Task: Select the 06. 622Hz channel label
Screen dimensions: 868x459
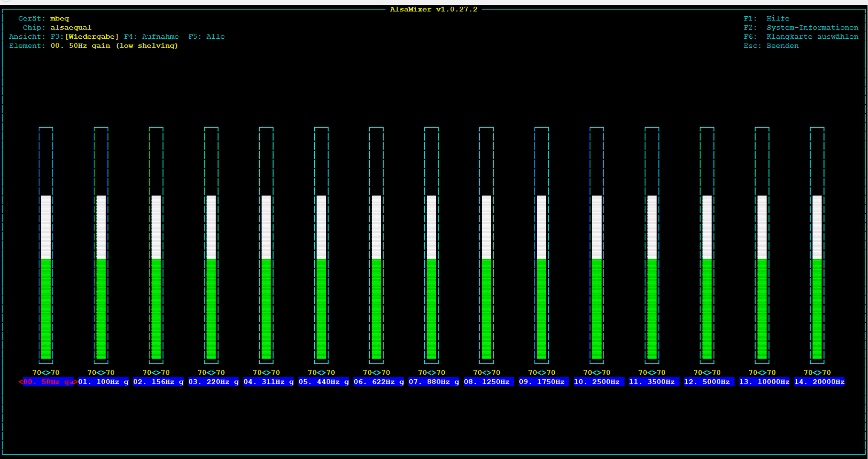Action: click(379, 382)
